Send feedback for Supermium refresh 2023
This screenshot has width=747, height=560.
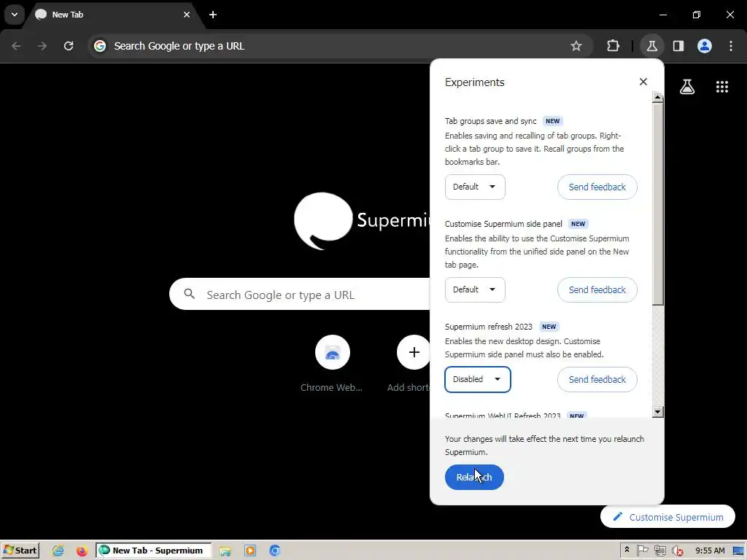pyautogui.click(x=597, y=379)
